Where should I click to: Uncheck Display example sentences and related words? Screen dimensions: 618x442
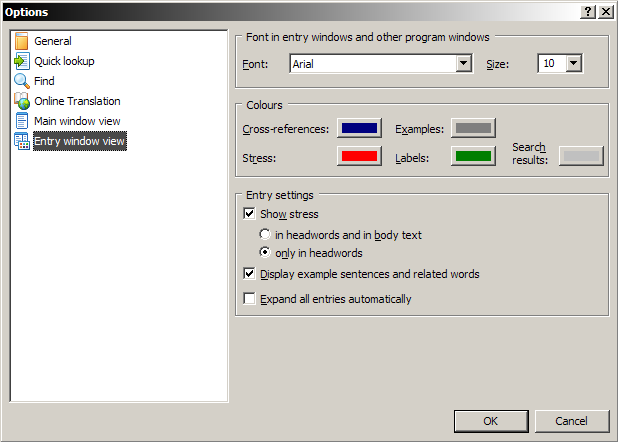[250, 274]
